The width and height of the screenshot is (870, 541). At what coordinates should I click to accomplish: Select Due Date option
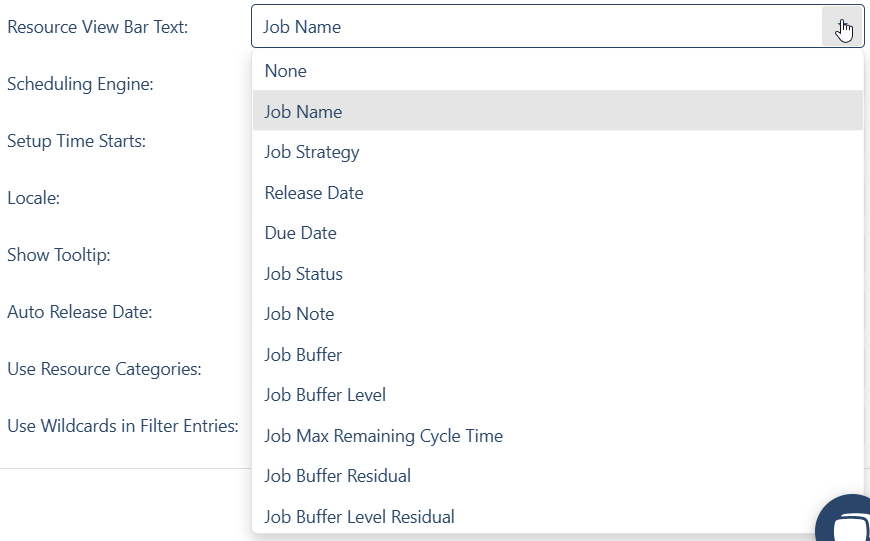coord(557,233)
